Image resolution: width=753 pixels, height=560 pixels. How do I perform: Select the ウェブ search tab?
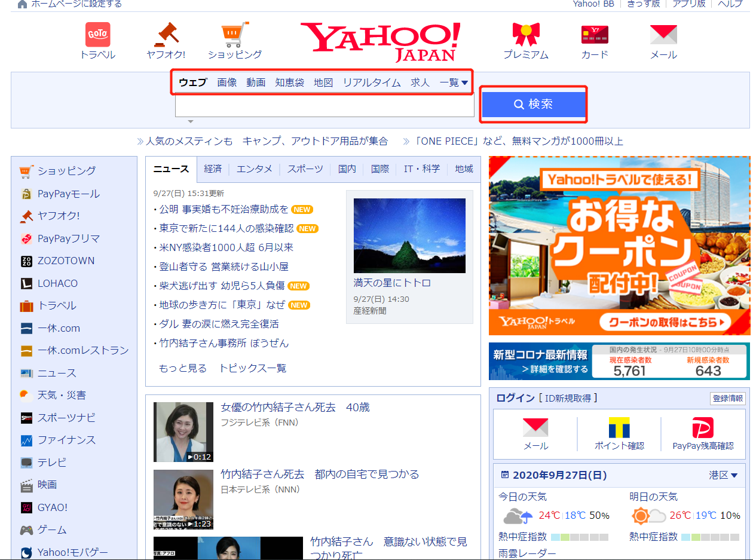coord(192,82)
